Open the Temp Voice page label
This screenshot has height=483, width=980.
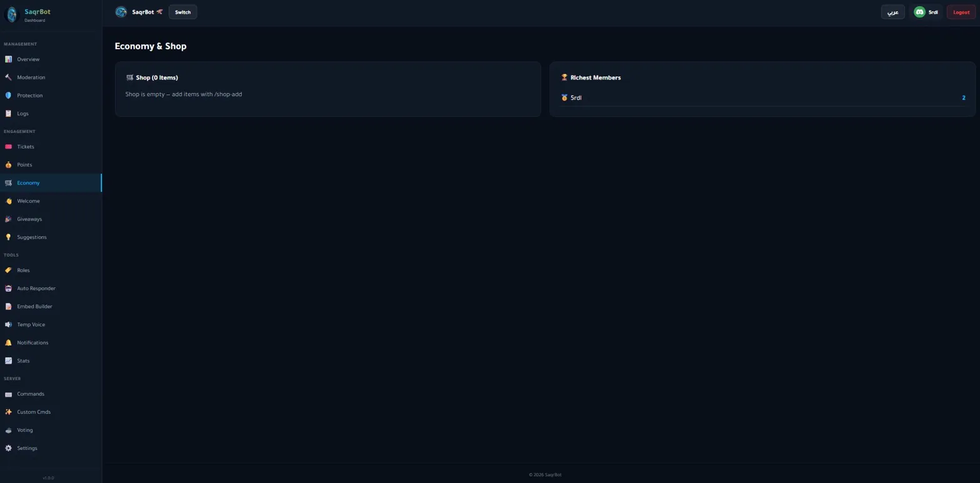[x=31, y=325]
